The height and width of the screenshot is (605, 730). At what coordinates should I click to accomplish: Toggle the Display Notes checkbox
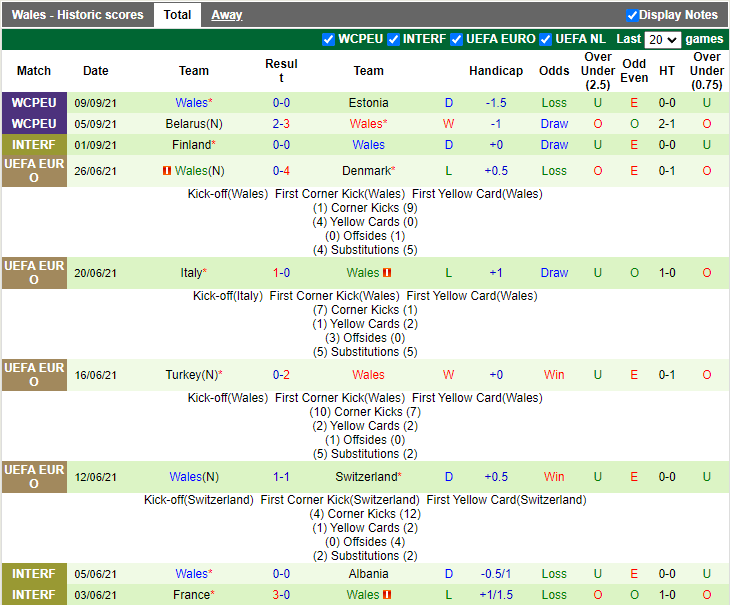coord(632,15)
